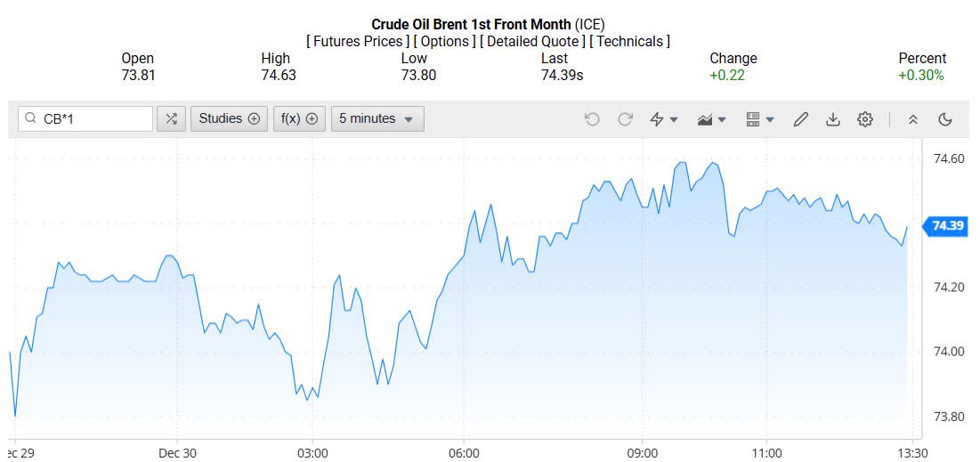Screen dimensions: 980x462
Task: Open the Futures Prices link
Action: [358, 41]
